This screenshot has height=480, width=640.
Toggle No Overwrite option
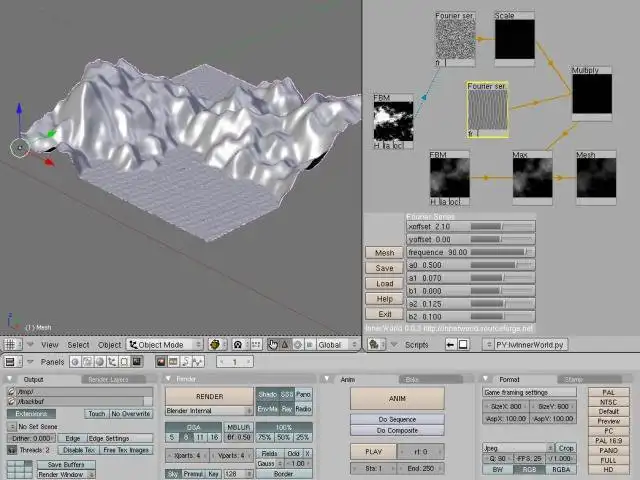click(x=131, y=414)
